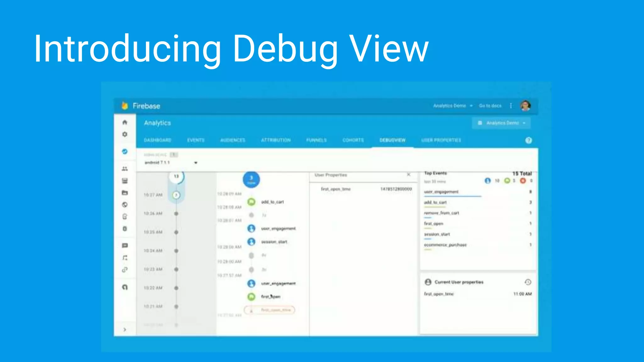Select the 10:26 AM timeline marker
This screenshot has height=362, width=644.
pos(176,214)
